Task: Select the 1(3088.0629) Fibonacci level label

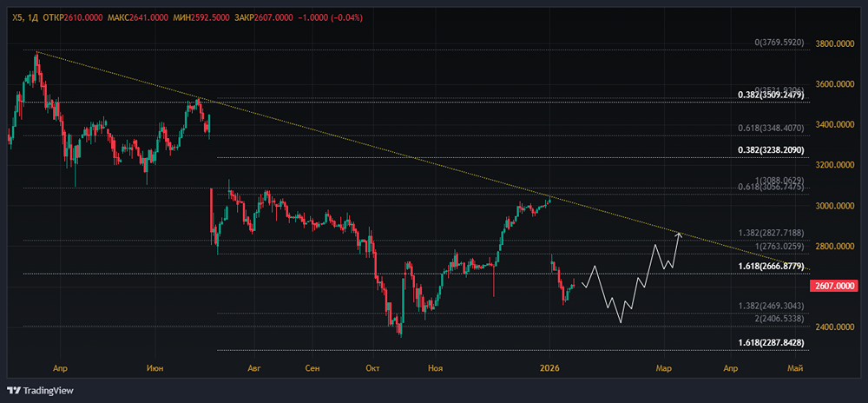Action: [779, 181]
